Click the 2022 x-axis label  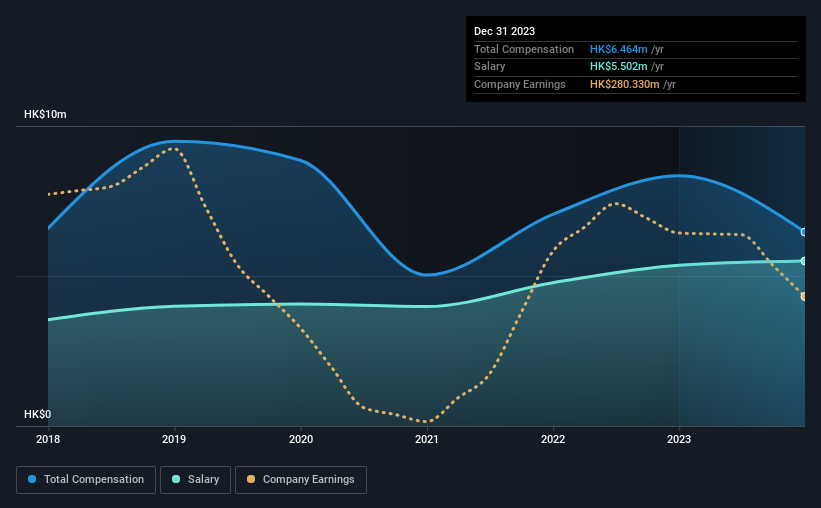pos(553,439)
